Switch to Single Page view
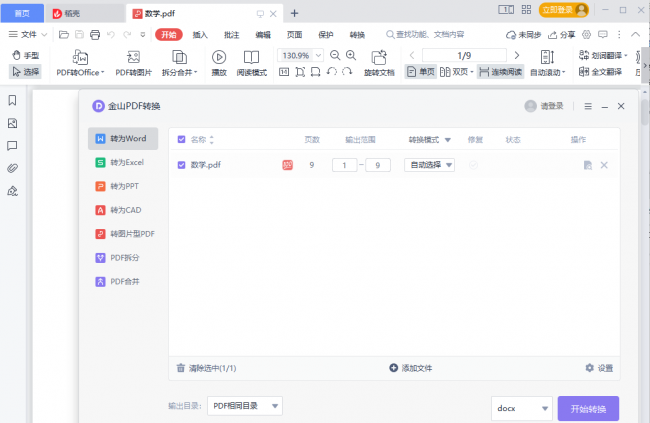The image size is (650, 423). (x=421, y=72)
